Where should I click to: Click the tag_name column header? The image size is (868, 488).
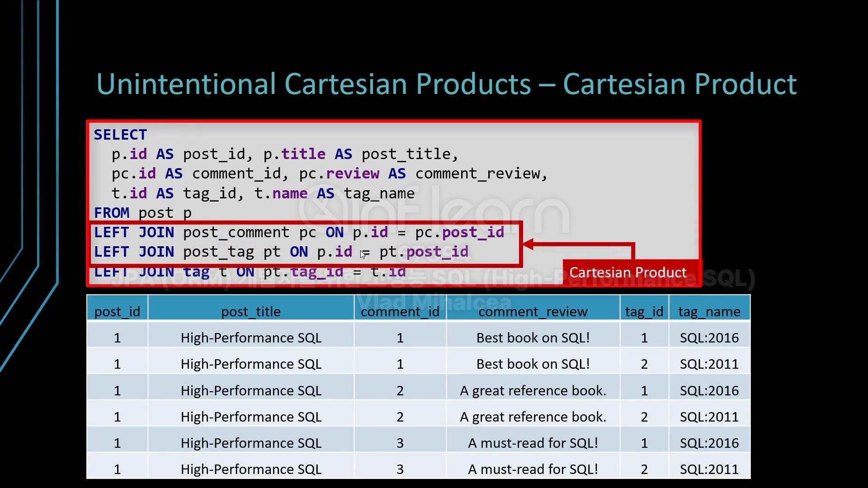click(x=709, y=311)
